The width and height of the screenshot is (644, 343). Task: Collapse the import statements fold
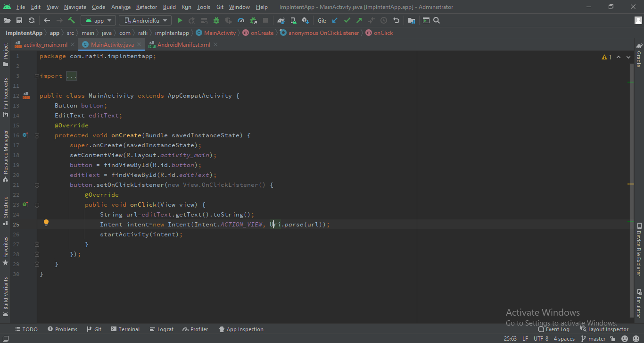coord(37,75)
